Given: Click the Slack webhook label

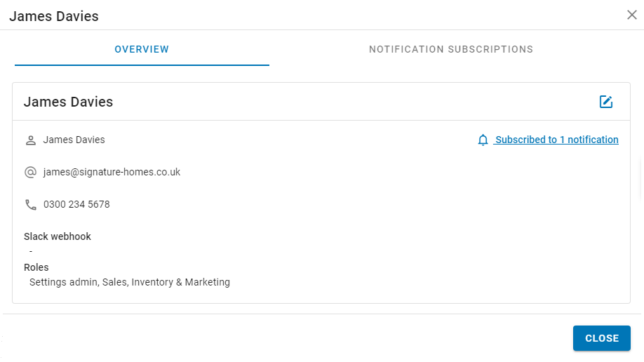Looking at the screenshot, I should [58, 236].
